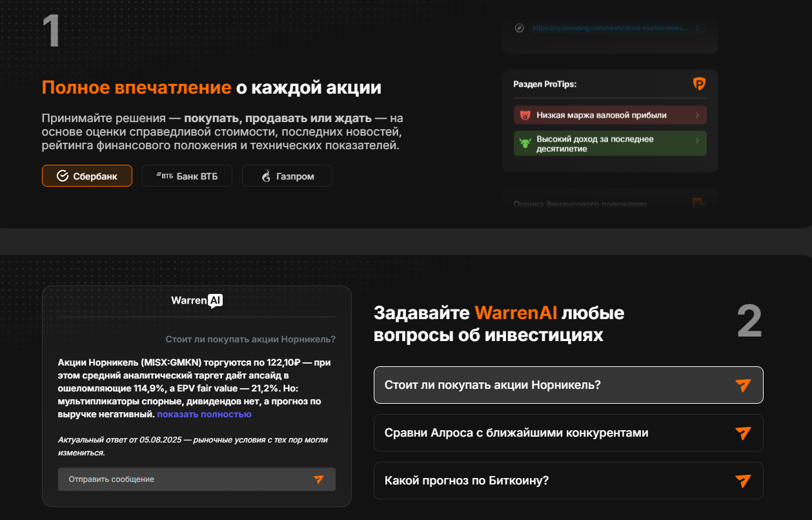Click the InvestingPro logo in ProTips card
Image resolution: width=812 pixels, height=520 pixels.
point(699,84)
